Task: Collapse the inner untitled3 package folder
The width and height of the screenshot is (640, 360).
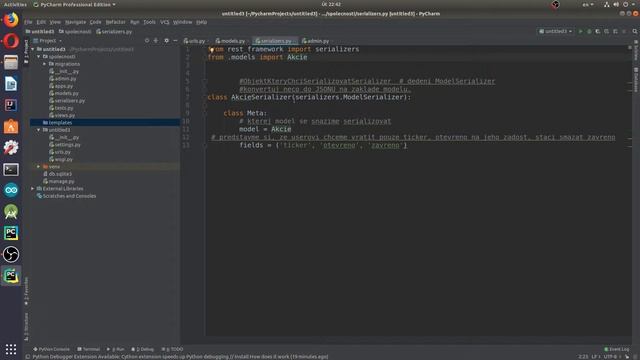Action: tap(39, 130)
